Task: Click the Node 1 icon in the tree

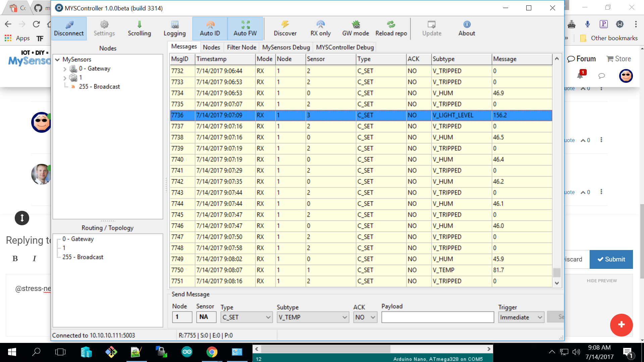Action: tap(73, 77)
